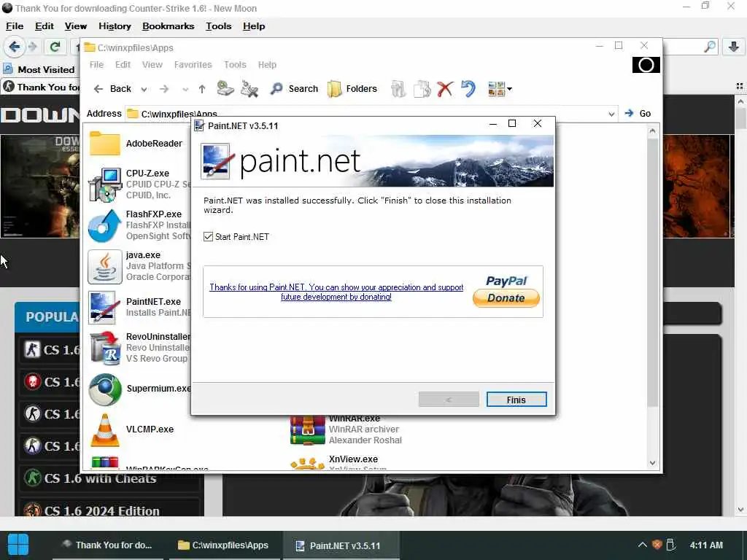Open the Views icon in Explorer toolbar
The image size is (747, 560).
496,88
